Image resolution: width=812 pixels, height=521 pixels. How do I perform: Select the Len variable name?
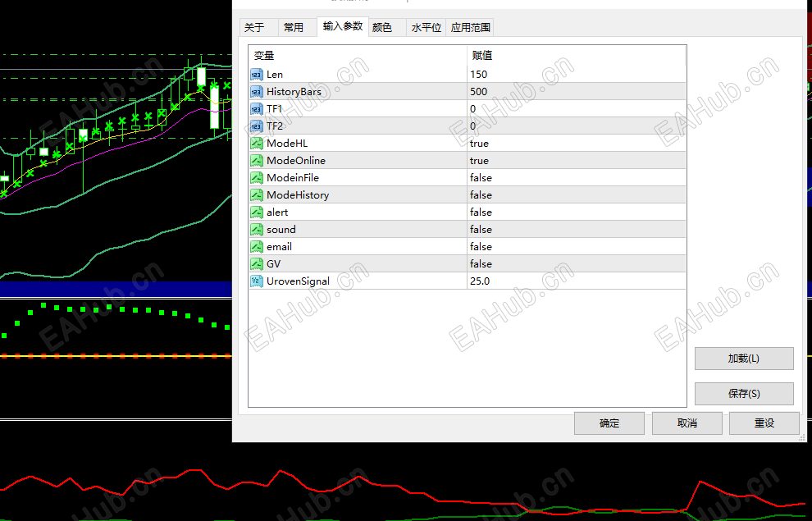click(x=275, y=75)
